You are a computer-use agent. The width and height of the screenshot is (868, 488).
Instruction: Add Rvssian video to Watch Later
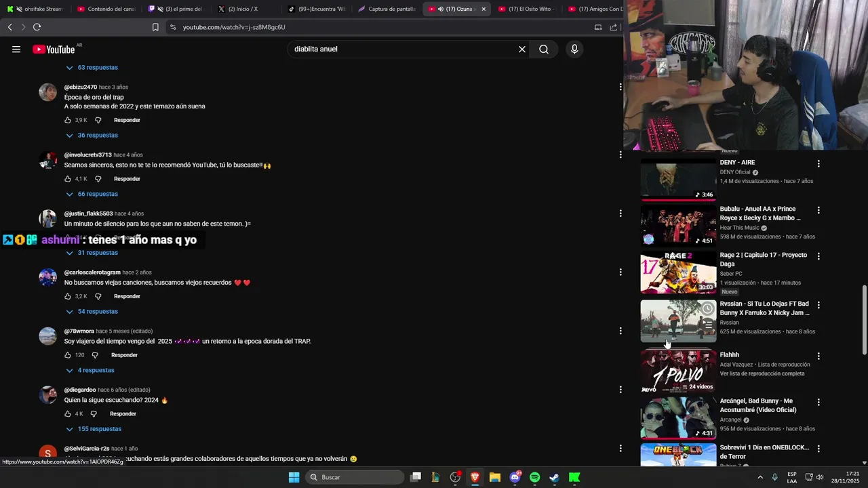(x=707, y=309)
